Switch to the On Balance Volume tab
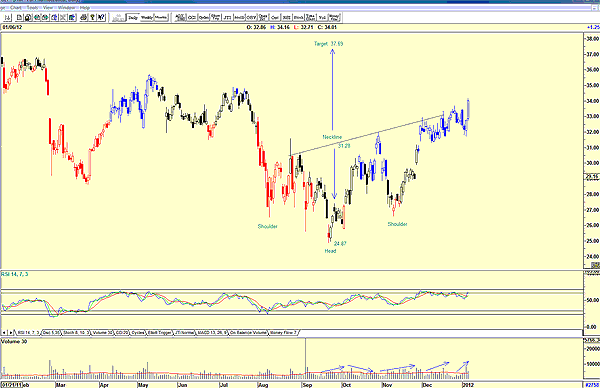This screenshot has width=600, height=388. tap(248, 333)
